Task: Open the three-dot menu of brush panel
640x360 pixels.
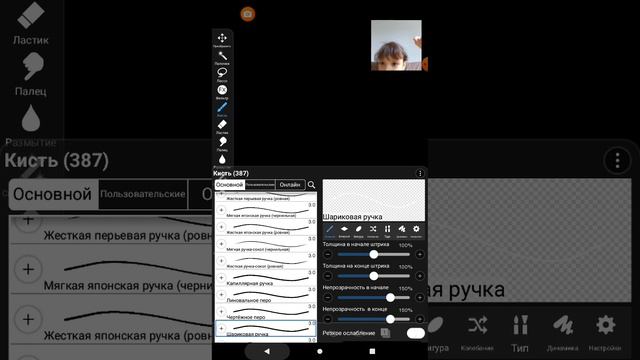Action: (420, 173)
